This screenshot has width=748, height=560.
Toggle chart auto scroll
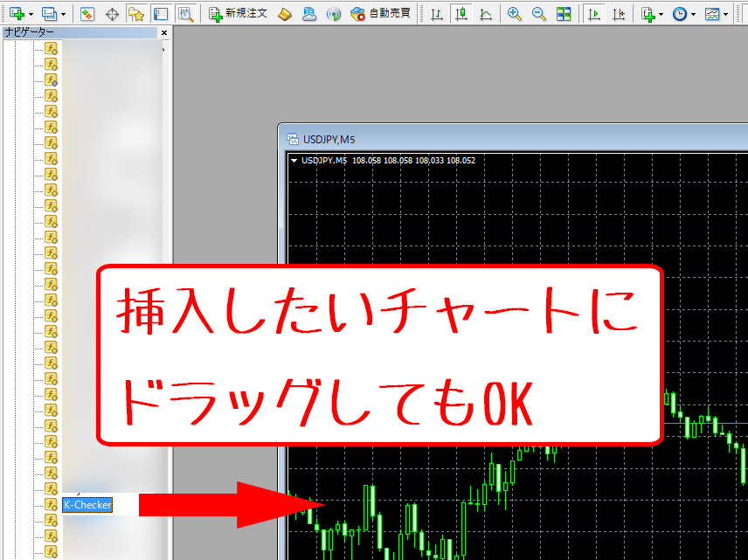click(x=594, y=14)
